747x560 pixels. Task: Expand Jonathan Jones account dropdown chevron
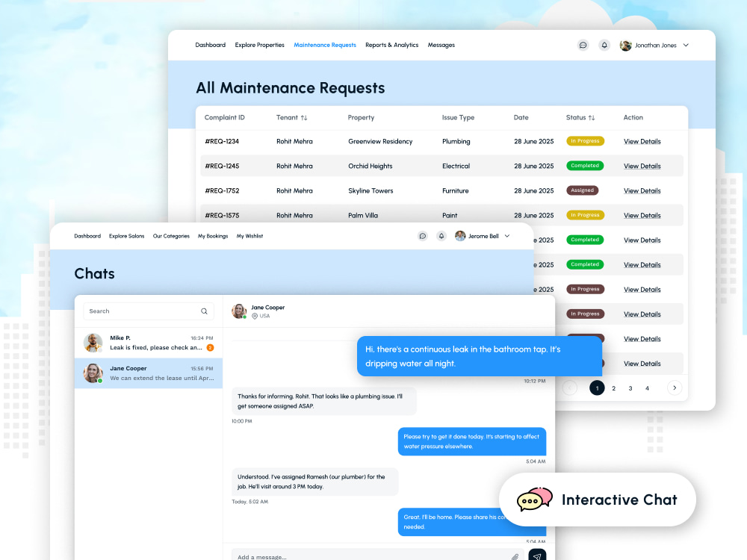[x=686, y=46]
